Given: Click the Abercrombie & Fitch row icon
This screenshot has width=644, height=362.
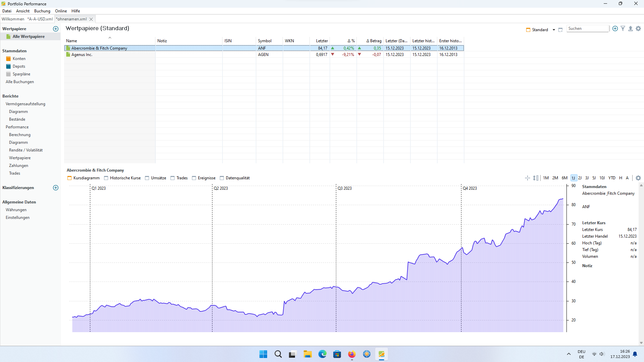Looking at the screenshot, I should pyautogui.click(x=68, y=48).
